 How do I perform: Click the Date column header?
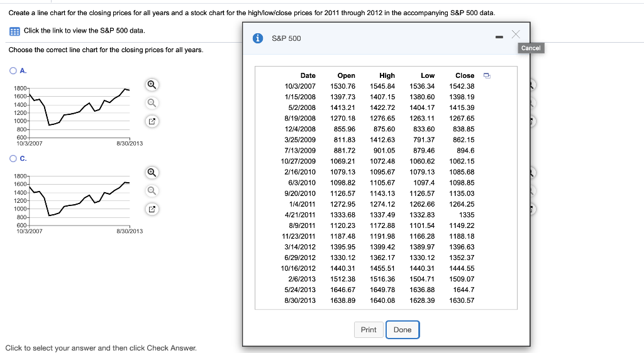coord(308,75)
